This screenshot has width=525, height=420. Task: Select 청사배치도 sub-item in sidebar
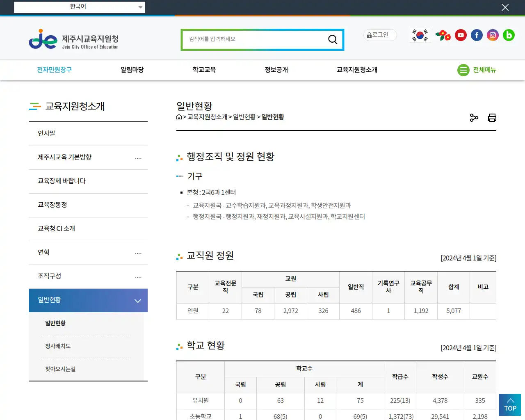[x=58, y=346]
